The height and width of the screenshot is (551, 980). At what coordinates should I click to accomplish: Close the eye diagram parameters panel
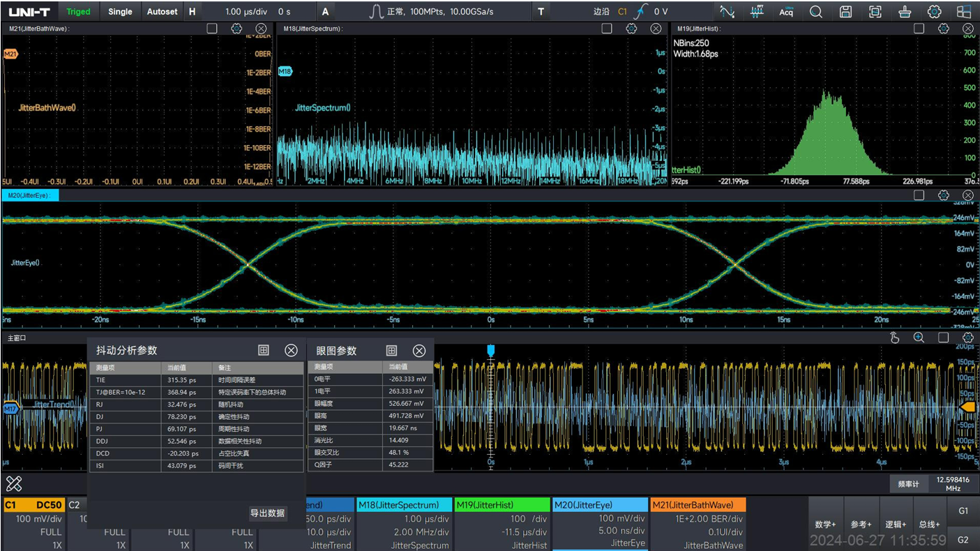pyautogui.click(x=419, y=350)
